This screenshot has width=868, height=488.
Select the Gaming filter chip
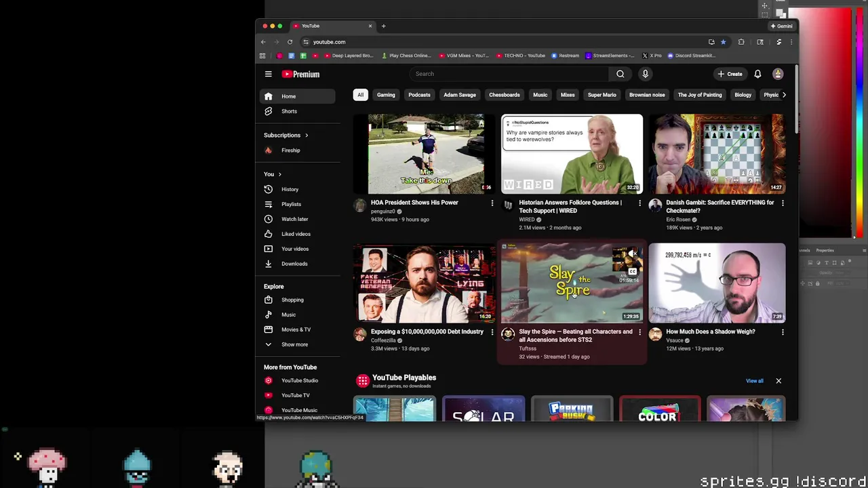pos(386,95)
